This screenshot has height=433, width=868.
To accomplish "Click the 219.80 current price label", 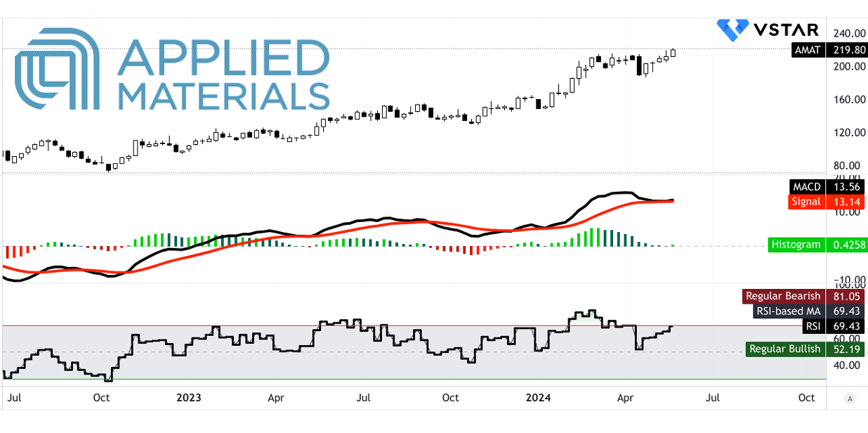I will [x=848, y=50].
